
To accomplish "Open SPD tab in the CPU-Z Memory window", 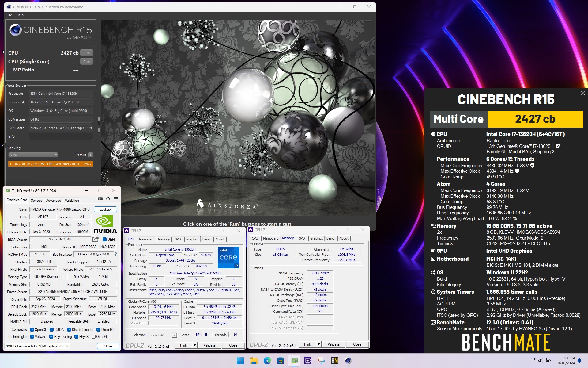I will click(302, 238).
